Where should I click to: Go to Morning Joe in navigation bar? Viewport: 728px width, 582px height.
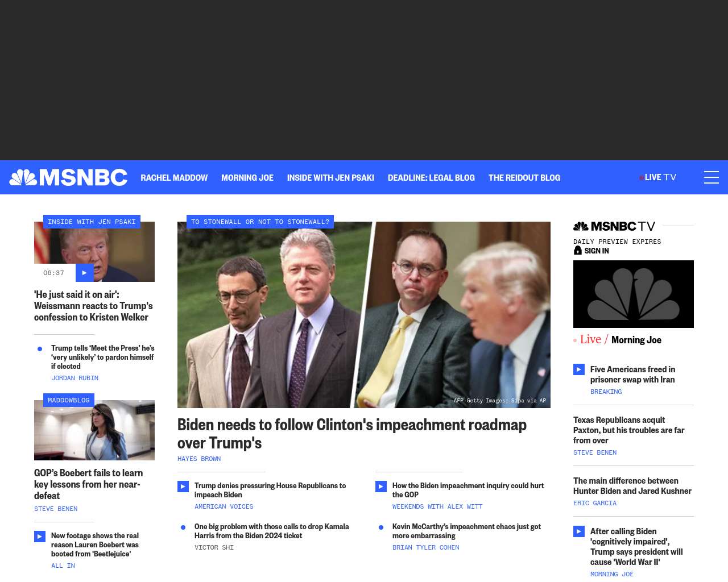coord(247,177)
